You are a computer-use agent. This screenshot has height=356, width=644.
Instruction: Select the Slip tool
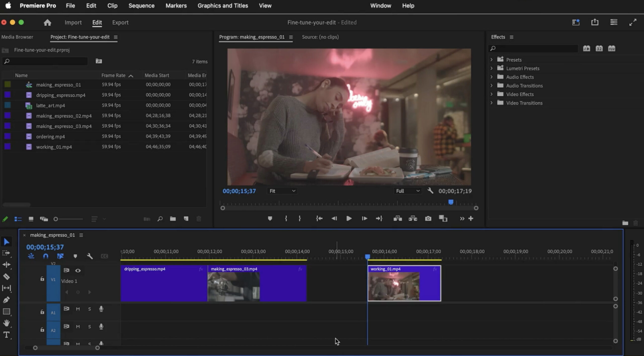point(6,288)
